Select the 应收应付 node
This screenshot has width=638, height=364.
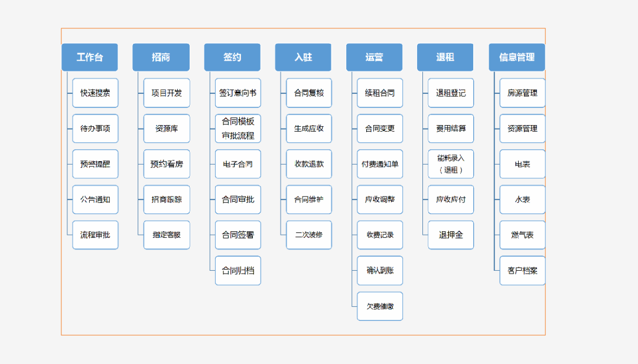451,199
